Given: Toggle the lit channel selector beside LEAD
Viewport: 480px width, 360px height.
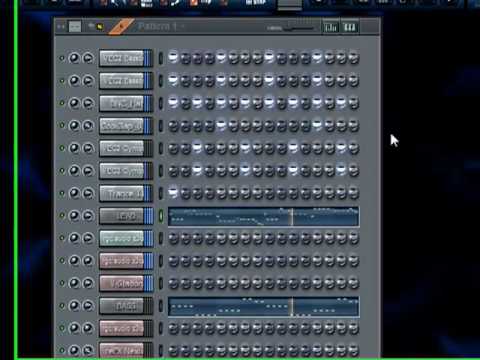Looking at the screenshot, I should (x=161, y=216).
